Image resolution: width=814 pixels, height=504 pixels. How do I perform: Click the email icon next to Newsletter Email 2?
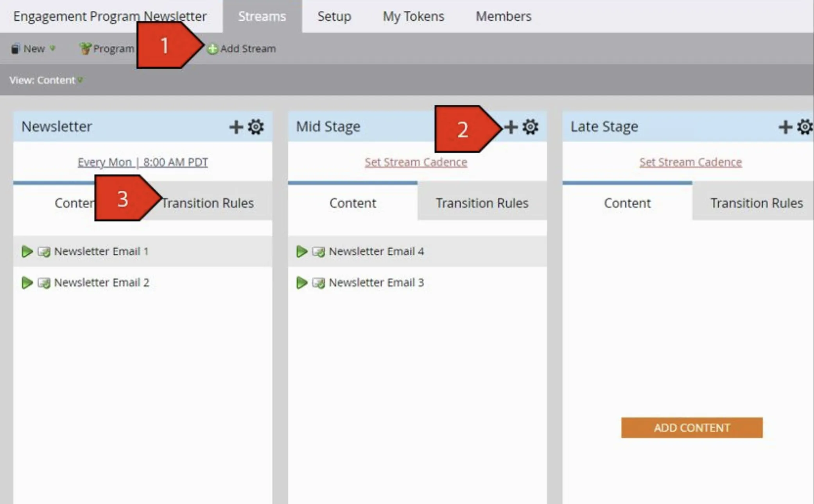pyautogui.click(x=44, y=283)
